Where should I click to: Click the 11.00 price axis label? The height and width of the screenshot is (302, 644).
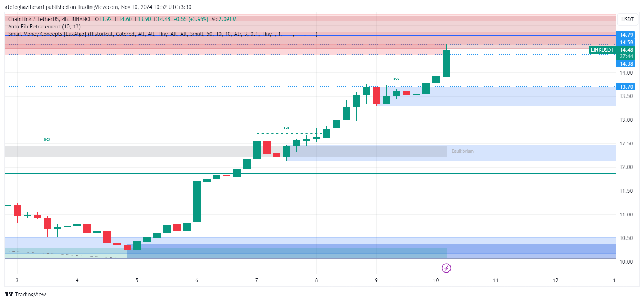tap(626, 215)
